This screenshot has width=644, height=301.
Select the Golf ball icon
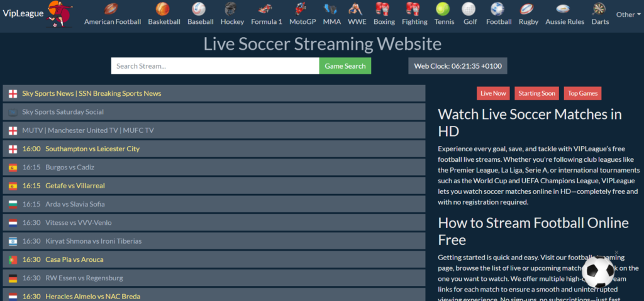469,9
